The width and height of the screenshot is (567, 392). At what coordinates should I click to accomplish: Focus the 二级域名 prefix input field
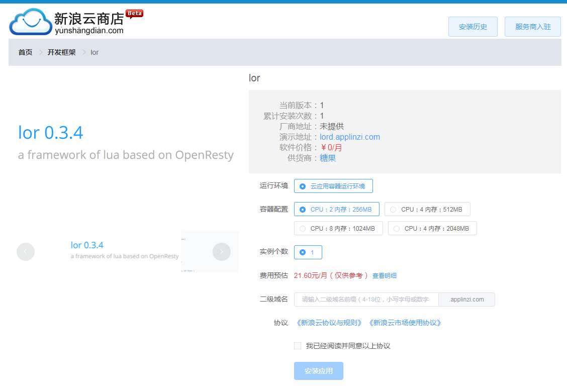[x=366, y=300]
